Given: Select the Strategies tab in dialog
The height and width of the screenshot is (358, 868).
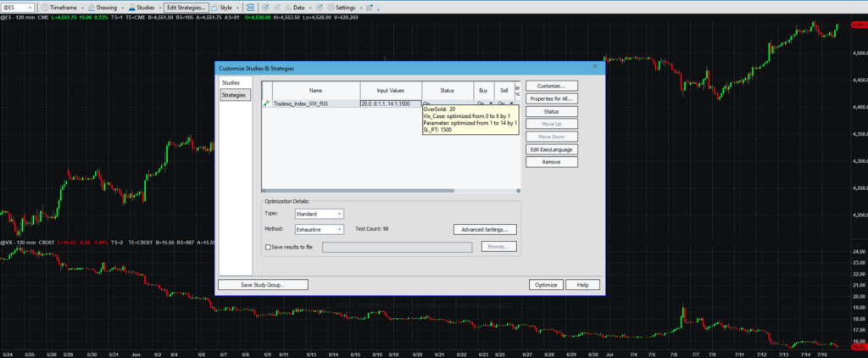Looking at the screenshot, I should pyautogui.click(x=235, y=95).
